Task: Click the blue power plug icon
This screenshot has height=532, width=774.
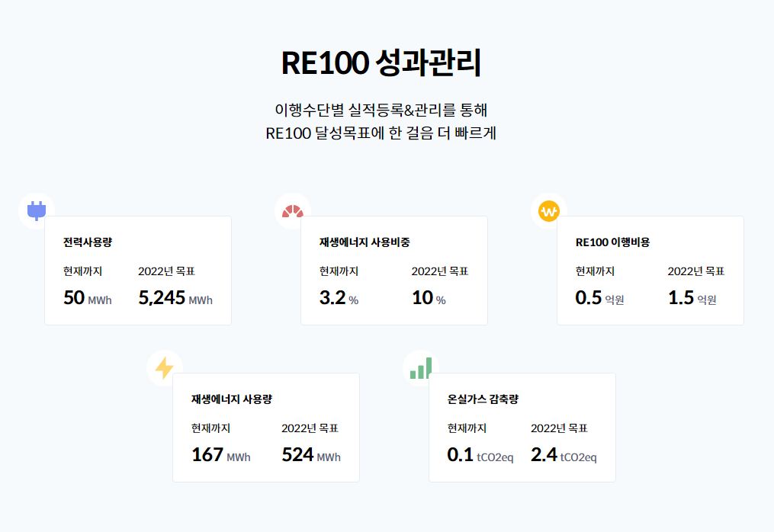Action: coord(36,210)
